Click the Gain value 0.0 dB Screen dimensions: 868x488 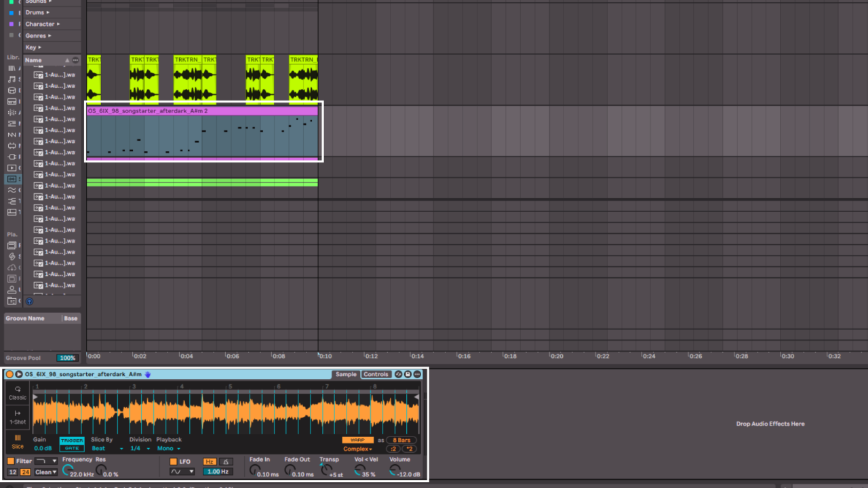43,448
